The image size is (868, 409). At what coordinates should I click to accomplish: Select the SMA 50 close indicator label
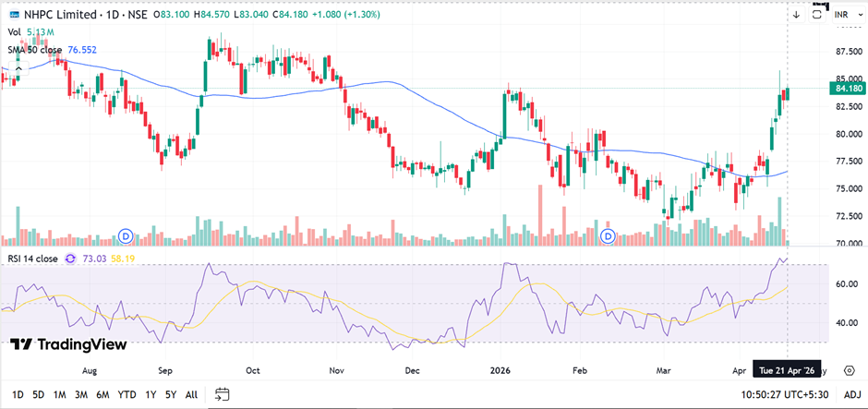point(37,49)
